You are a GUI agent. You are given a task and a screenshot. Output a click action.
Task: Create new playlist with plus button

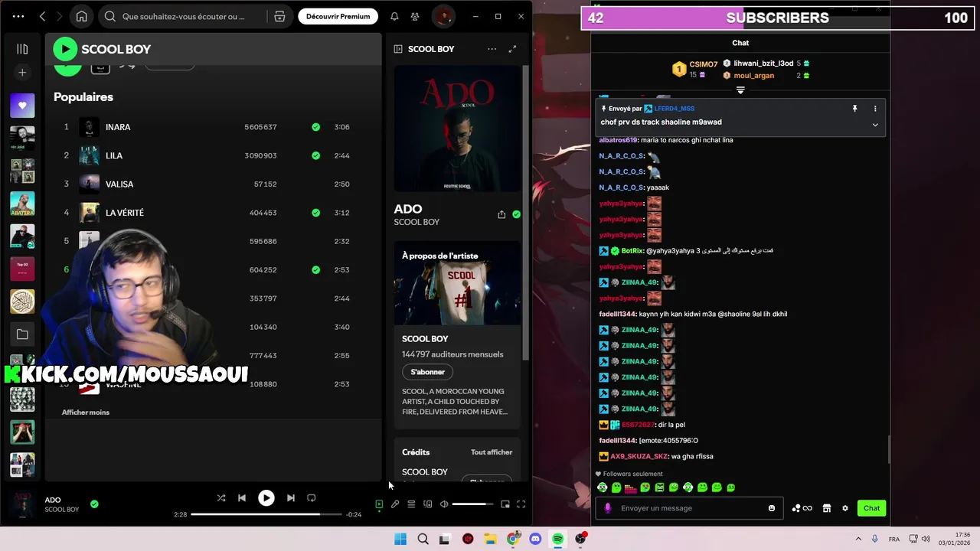pos(22,73)
